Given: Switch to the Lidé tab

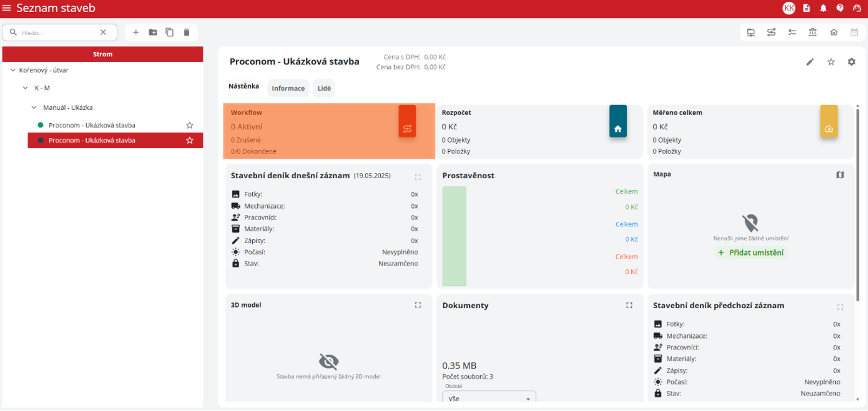Looking at the screenshot, I should click(324, 89).
